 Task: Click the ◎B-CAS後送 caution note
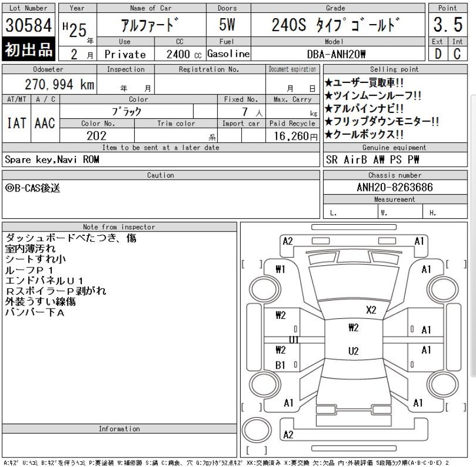click(x=33, y=188)
